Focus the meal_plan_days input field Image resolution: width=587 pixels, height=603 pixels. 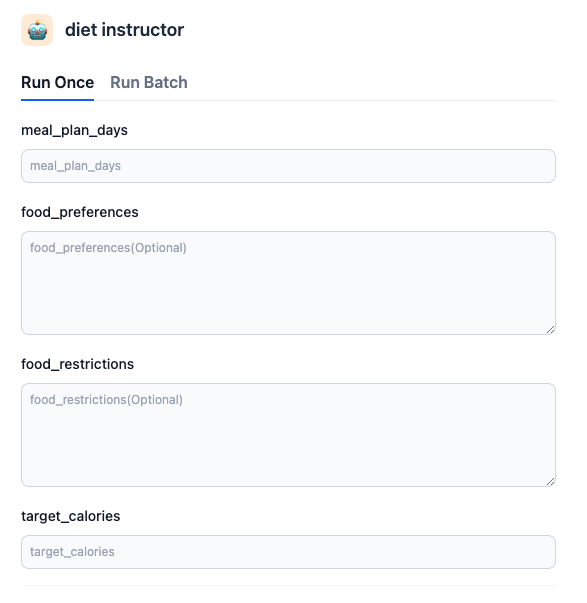(288, 166)
